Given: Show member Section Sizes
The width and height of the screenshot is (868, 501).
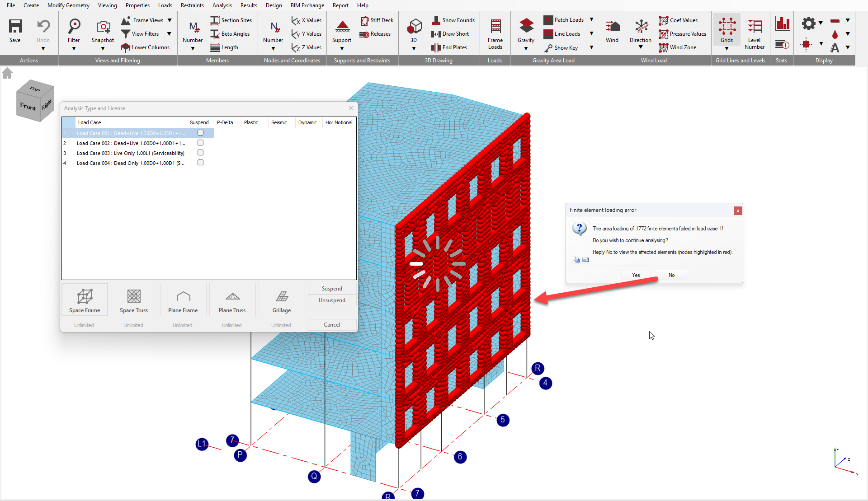Looking at the screenshot, I should (x=231, y=20).
